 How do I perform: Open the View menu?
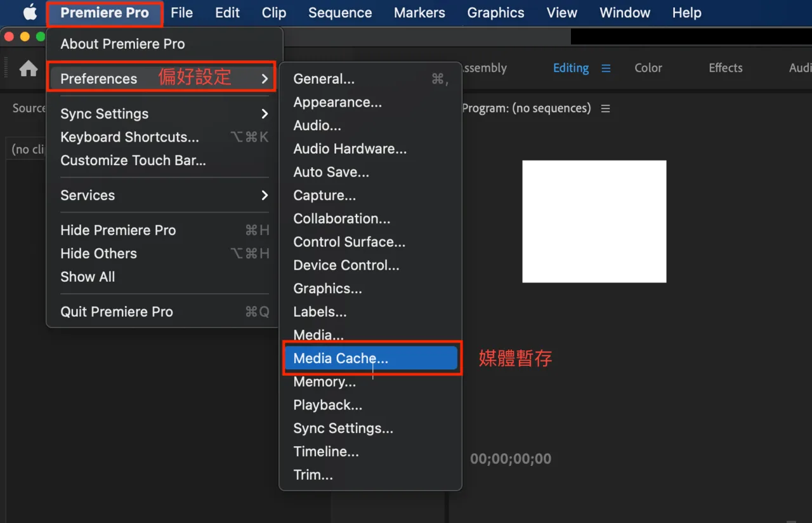click(562, 13)
